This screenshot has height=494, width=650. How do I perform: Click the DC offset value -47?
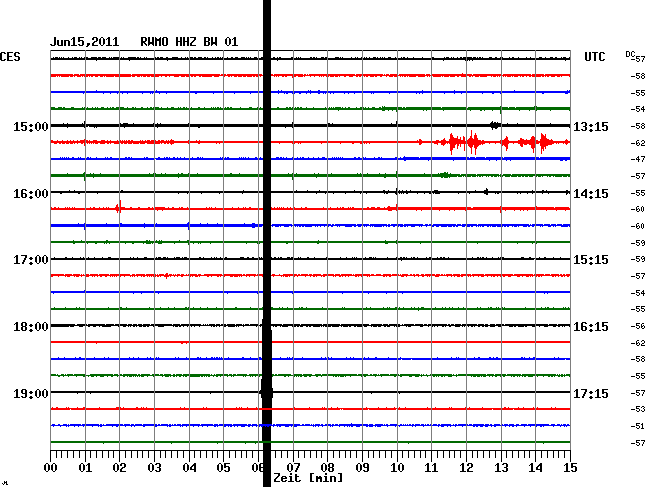coord(638,159)
